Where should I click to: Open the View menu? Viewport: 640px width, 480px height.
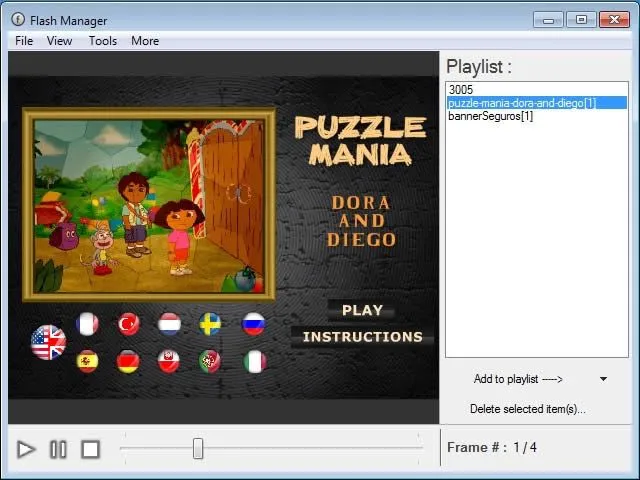(x=59, y=41)
